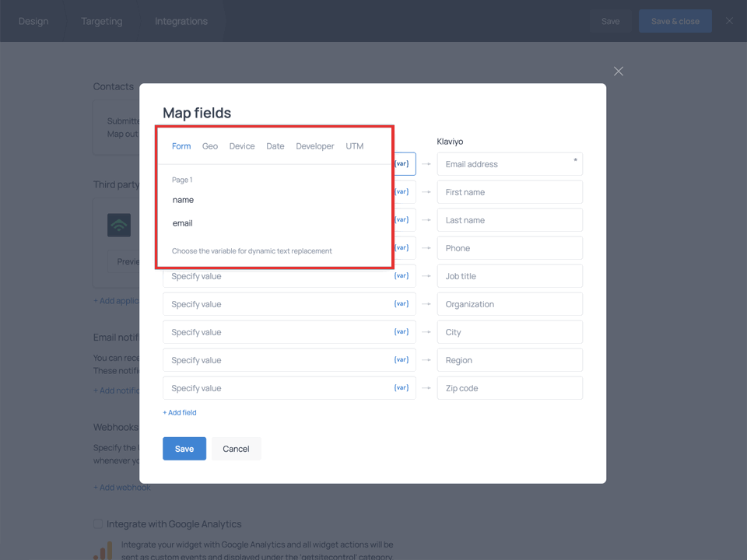The image size is (747, 560).
Task: Switch to the UTM variables tab
Action: pos(355,146)
